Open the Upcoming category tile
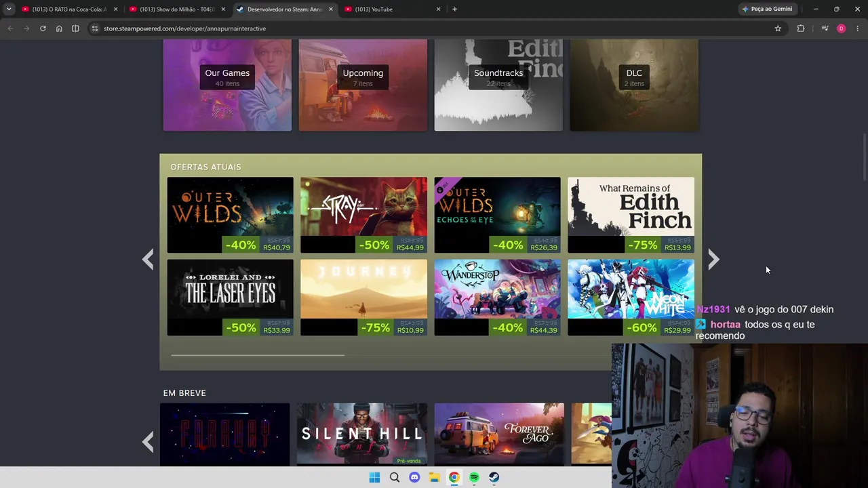The width and height of the screenshot is (868, 488). point(363,85)
